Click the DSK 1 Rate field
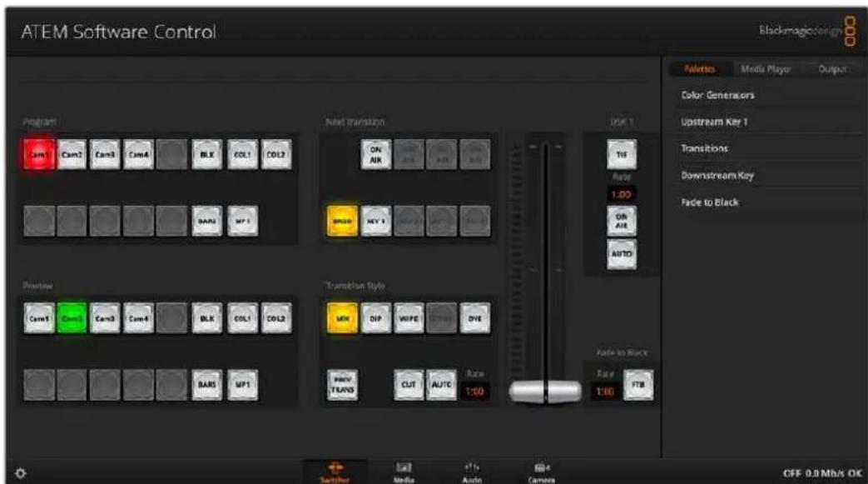The width and height of the screenshot is (868, 484). click(621, 195)
